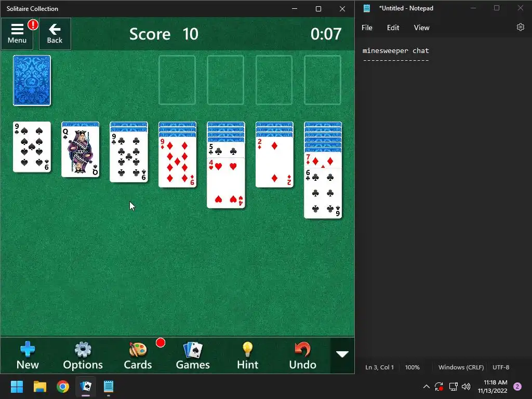Click the red notification dot on Cards

161,343
